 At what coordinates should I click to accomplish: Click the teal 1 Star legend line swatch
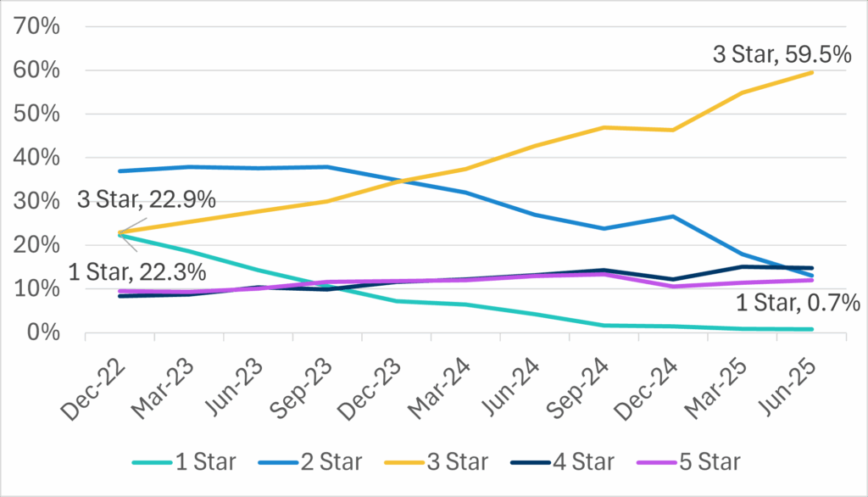[154, 462]
